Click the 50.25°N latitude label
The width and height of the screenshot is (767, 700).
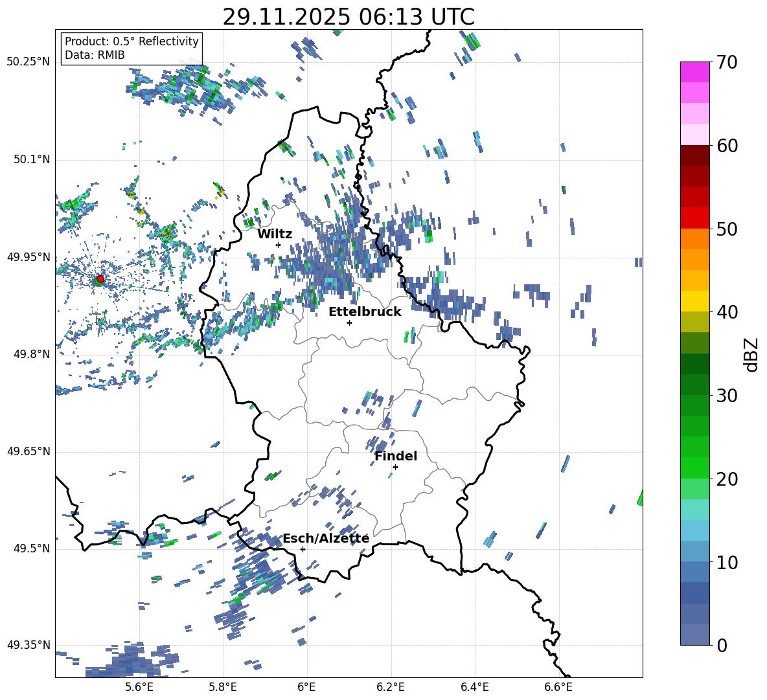[x=29, y=62]
